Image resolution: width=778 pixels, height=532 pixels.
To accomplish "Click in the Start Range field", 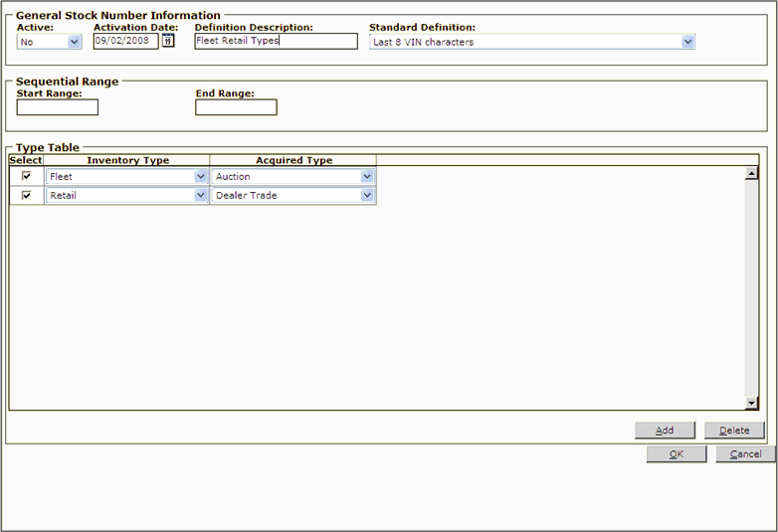I will (58, 107).
